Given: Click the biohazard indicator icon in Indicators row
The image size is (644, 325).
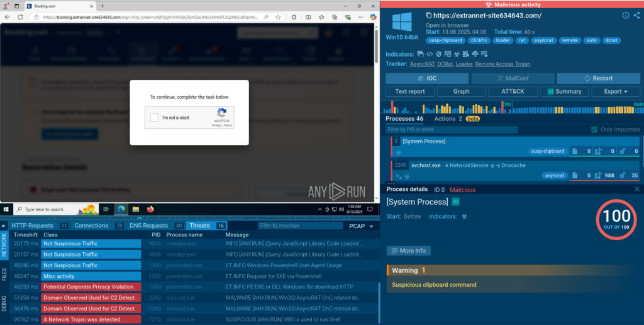Looking at the screenshot, I should tap(457, 54).
